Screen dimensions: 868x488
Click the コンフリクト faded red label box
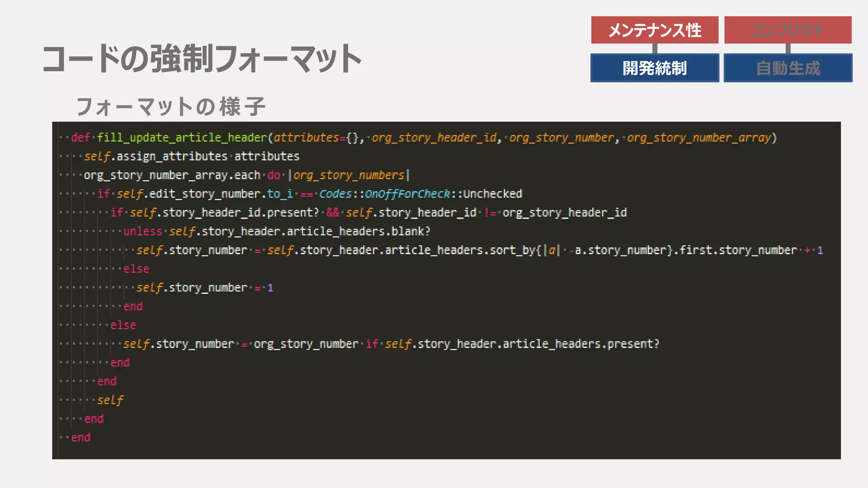(788, 30)
